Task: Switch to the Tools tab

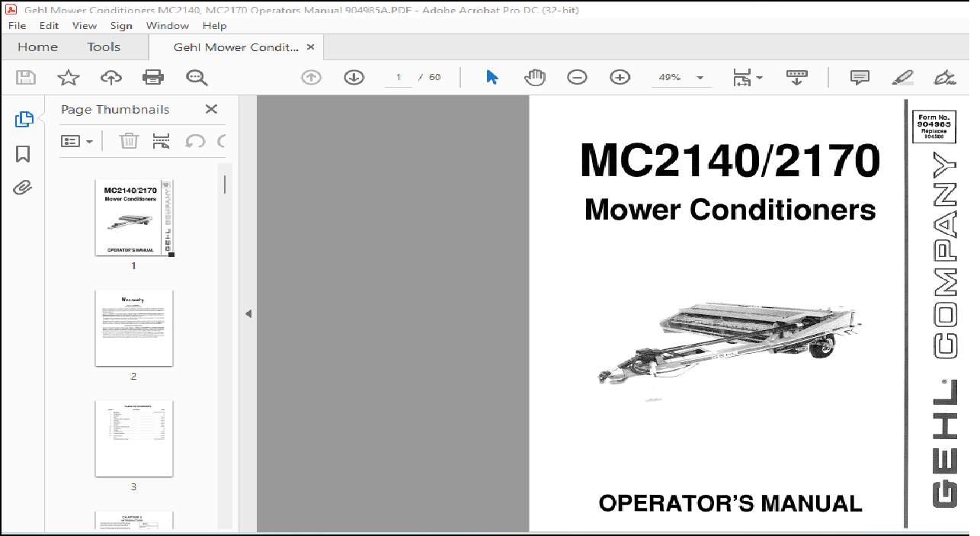Action: point(104,47)
